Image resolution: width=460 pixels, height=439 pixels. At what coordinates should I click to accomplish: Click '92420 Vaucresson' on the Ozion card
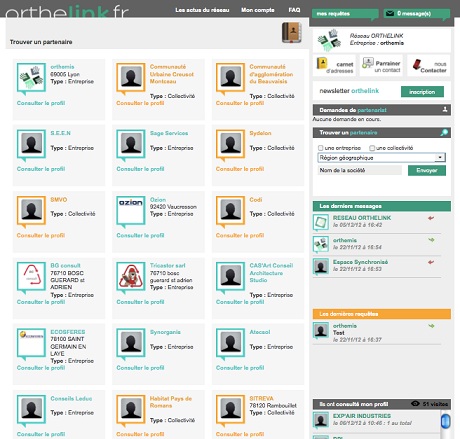click(x=173, y=207)
